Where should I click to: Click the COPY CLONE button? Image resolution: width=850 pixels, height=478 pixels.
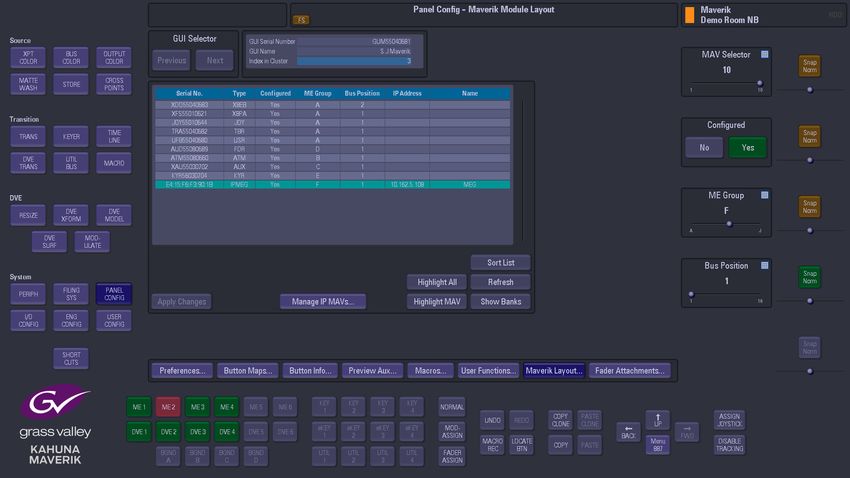[x=561, y=420]
